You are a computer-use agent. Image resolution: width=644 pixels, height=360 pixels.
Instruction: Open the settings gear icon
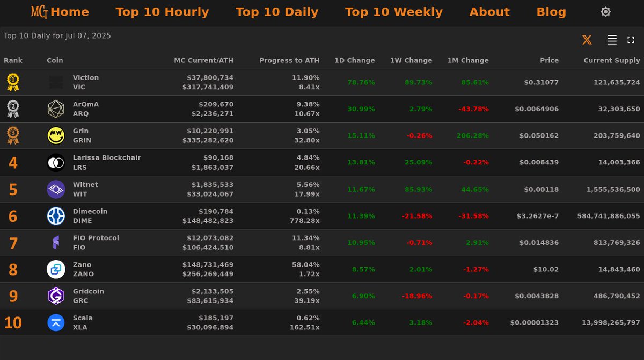(605, 11)
